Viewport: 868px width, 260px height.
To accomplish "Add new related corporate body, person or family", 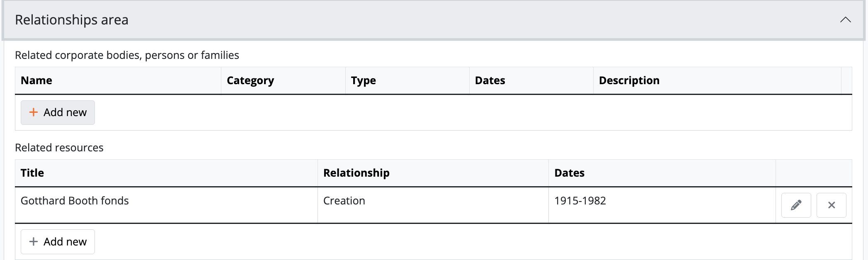I will [x=58, y=112].
